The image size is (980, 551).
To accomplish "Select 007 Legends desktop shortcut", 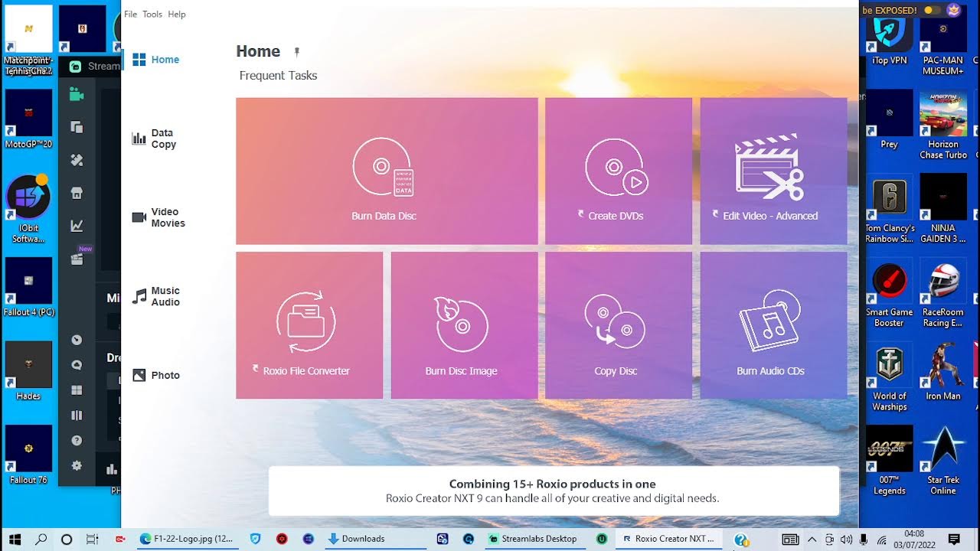I will pos(889,461).
